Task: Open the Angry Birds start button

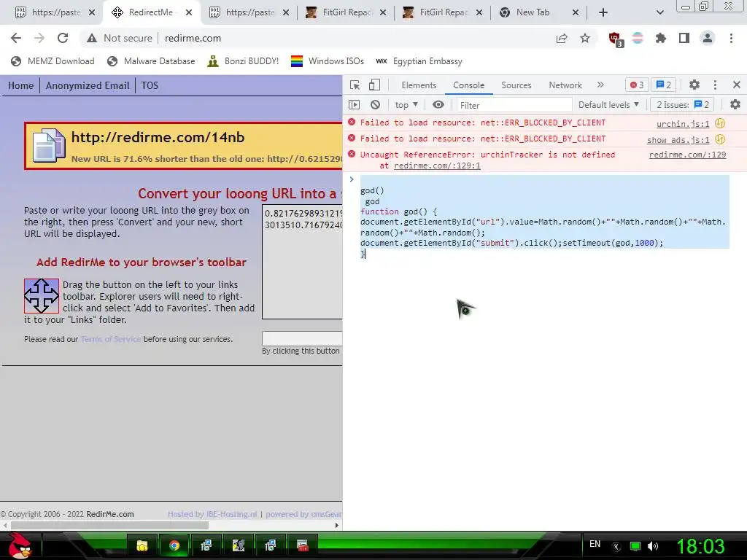Action: (x=19, y=545)
